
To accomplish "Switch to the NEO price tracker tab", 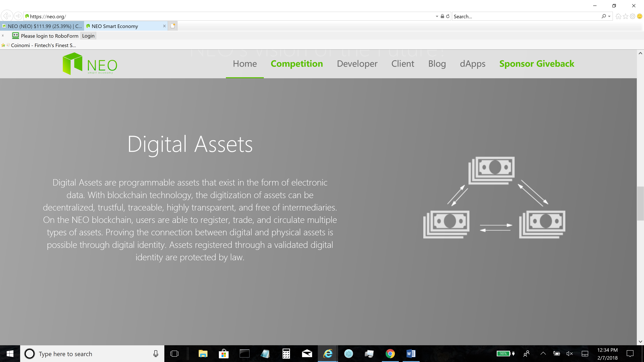I will click(42, 26).
